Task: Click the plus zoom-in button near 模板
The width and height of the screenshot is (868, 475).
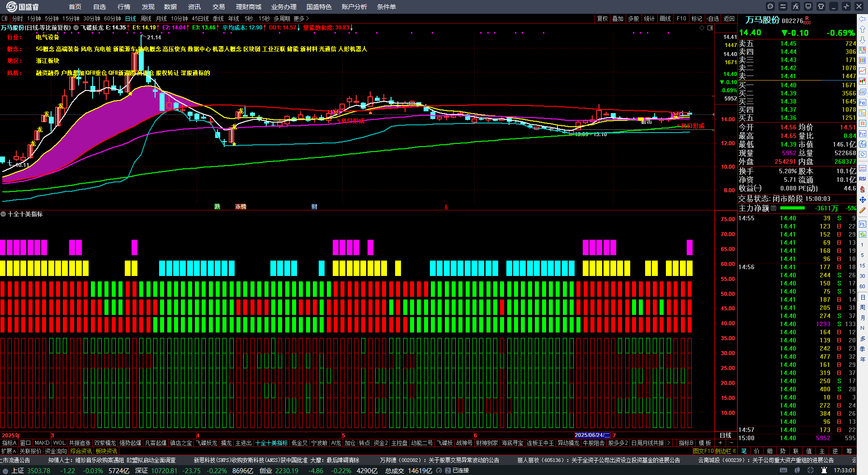Action: coord(720,443)
